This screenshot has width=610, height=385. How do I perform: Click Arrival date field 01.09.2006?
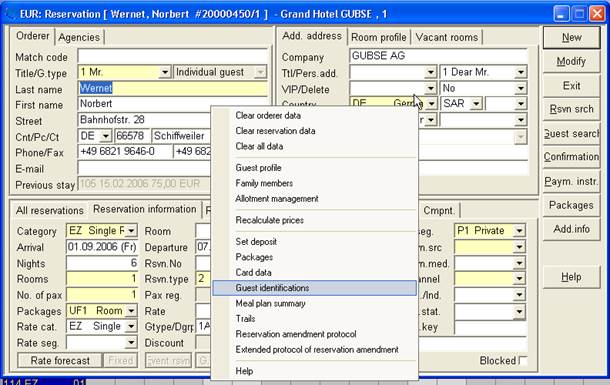(x=102, y=247)
